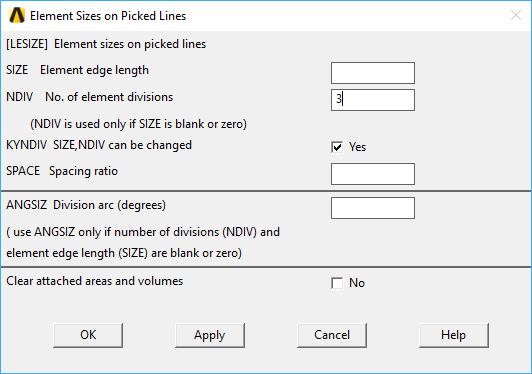Cancel the element size dialog
Image resolution: width=532 pixels, height=374 pixels.
pyautogui.click(x=332, y=335)
